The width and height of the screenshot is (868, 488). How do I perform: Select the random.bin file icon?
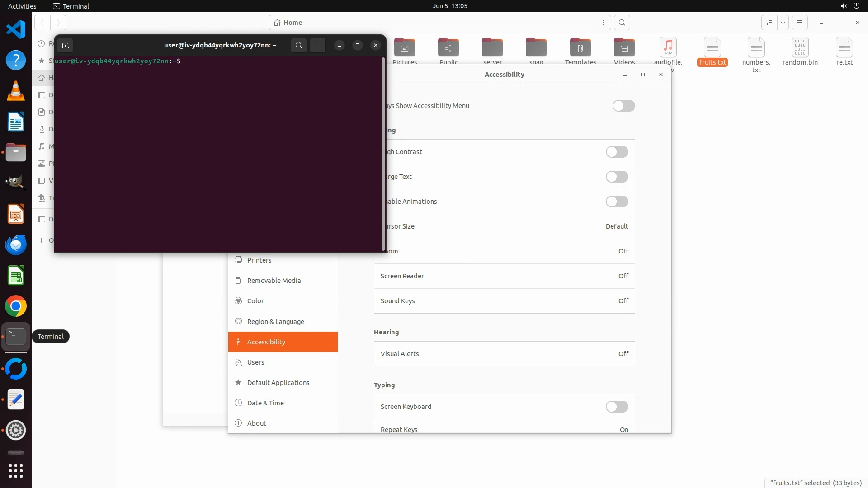(x=800, y=48)
